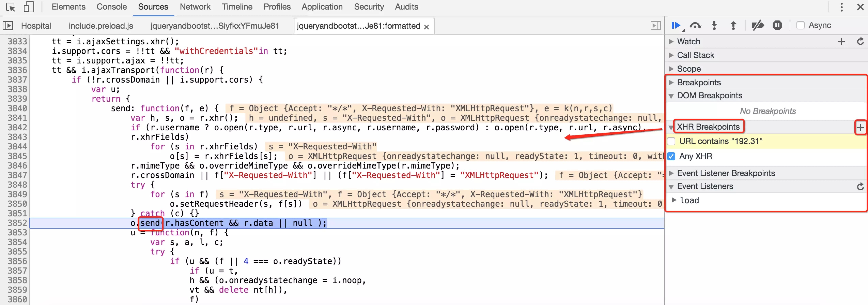The height and width of the screenshot is (305, 868).
Task: Deactivate all breakpoints icon
Action: [758, 25]
